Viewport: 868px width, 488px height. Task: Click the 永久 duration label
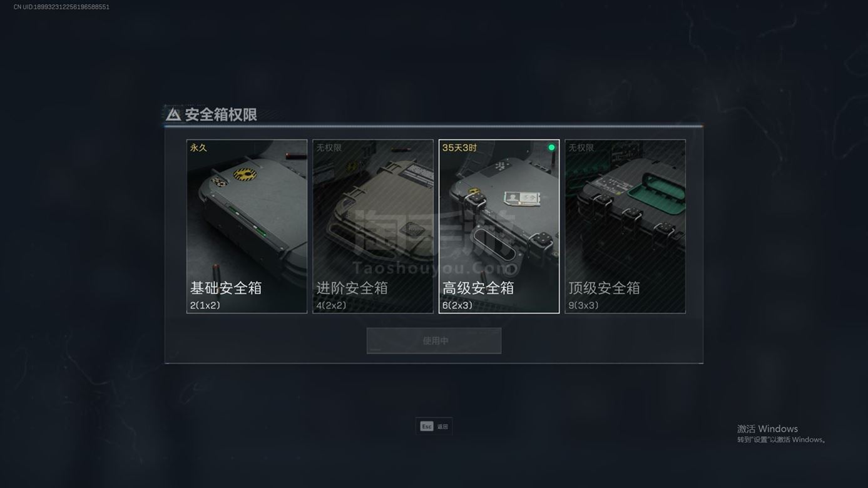pyautogui.click(x=198, y=148)
